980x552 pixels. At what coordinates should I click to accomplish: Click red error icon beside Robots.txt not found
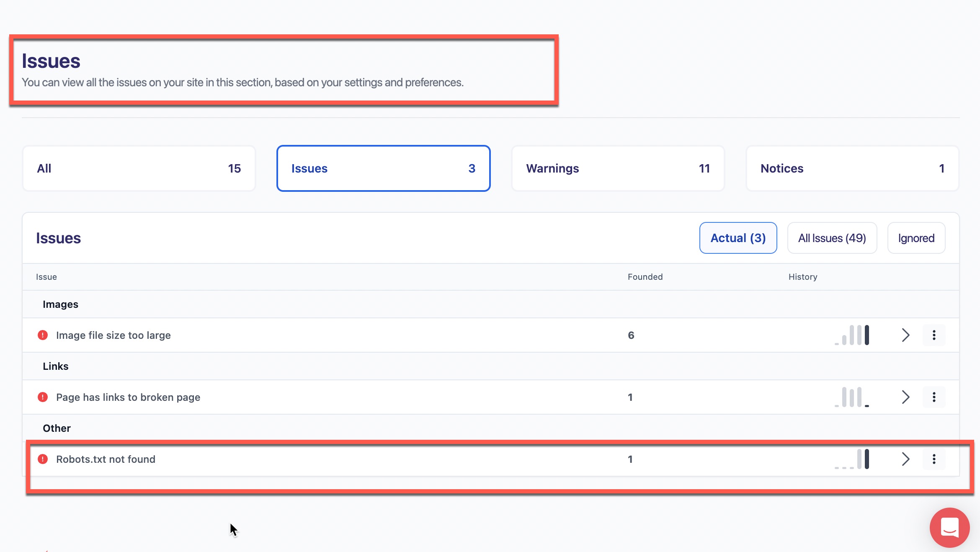[43, 459]
